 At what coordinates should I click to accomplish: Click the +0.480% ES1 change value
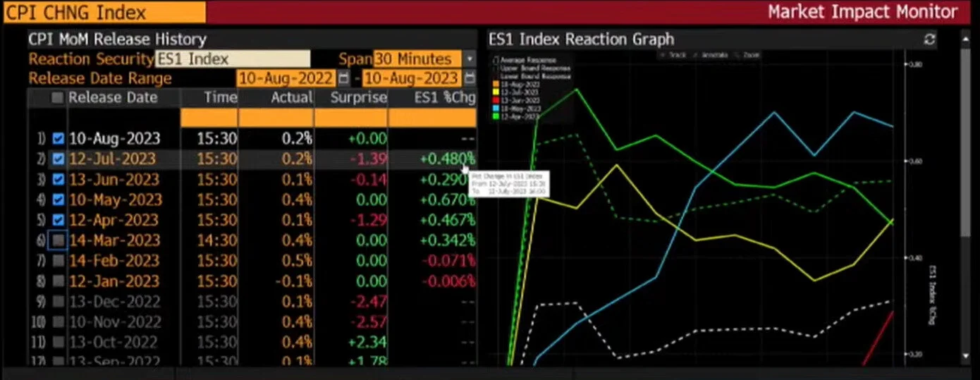coord(448,159)
